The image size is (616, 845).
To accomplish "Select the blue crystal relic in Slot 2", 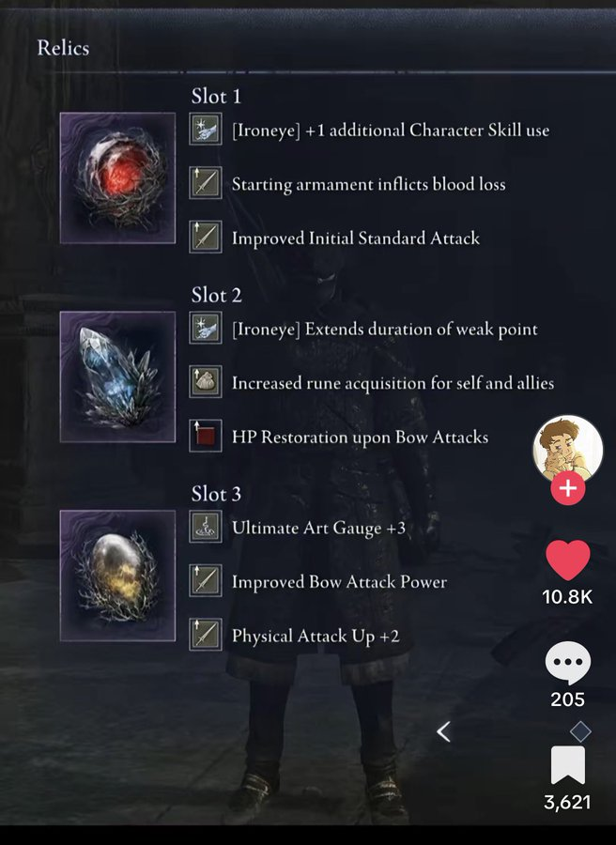I will coord(117,376).
